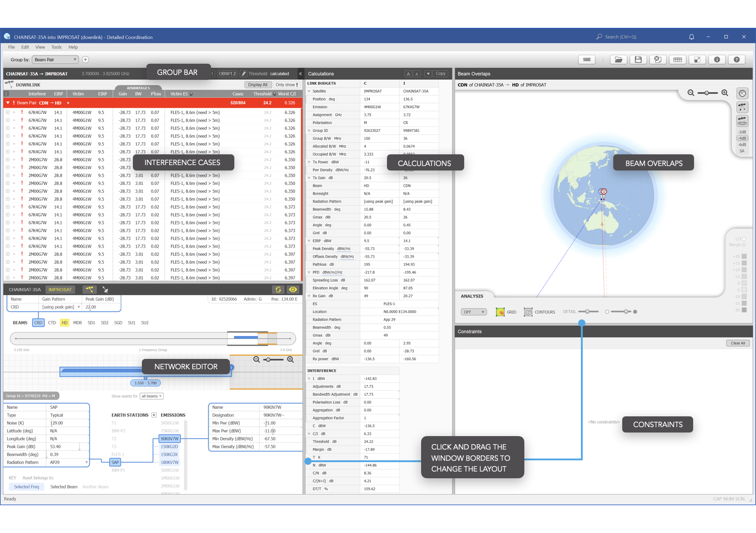Select the C/I radio button

pyautogui.click(x=744, y=239)
